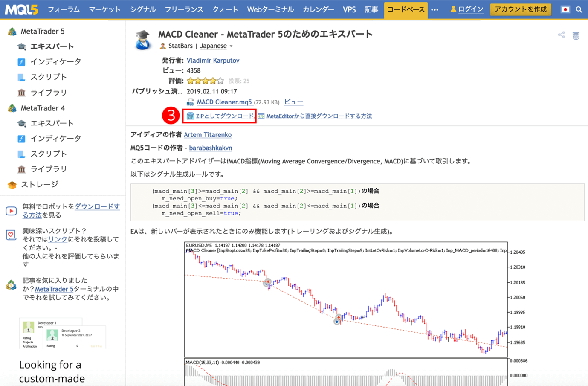The image size is (588, 386).
Task: Rate with the first star
Action: coord(191,81)
